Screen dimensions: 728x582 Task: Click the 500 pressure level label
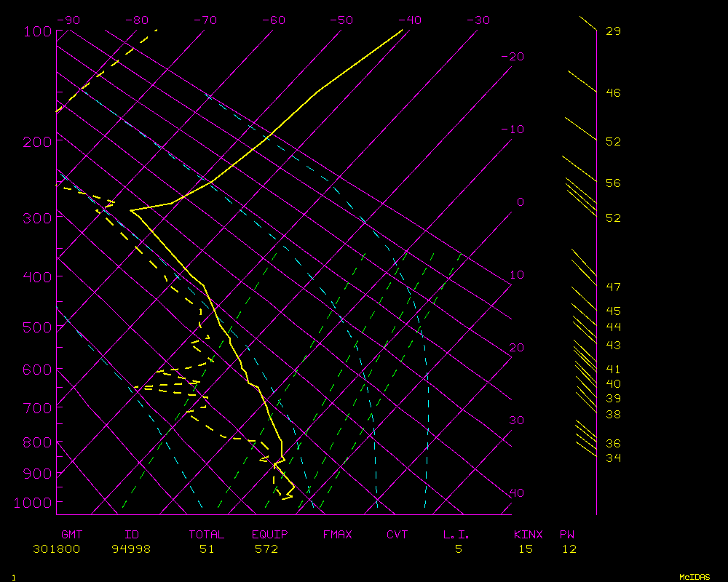tap(36, 327)
